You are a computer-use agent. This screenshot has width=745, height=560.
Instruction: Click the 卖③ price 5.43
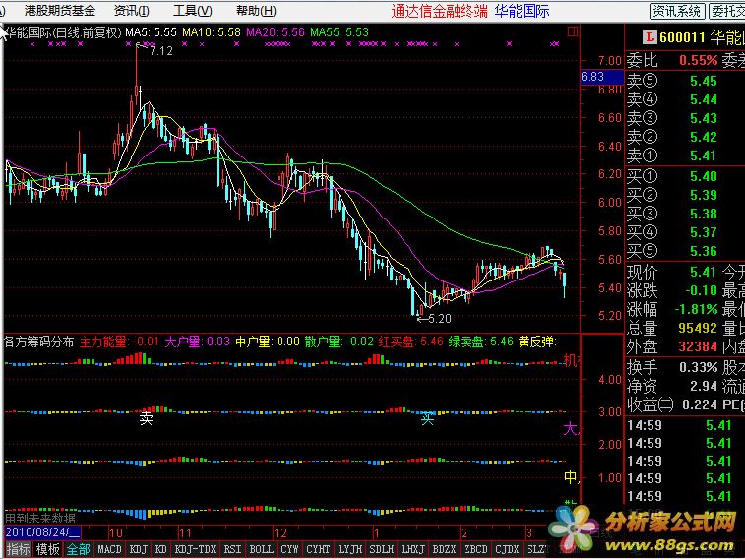704,118
